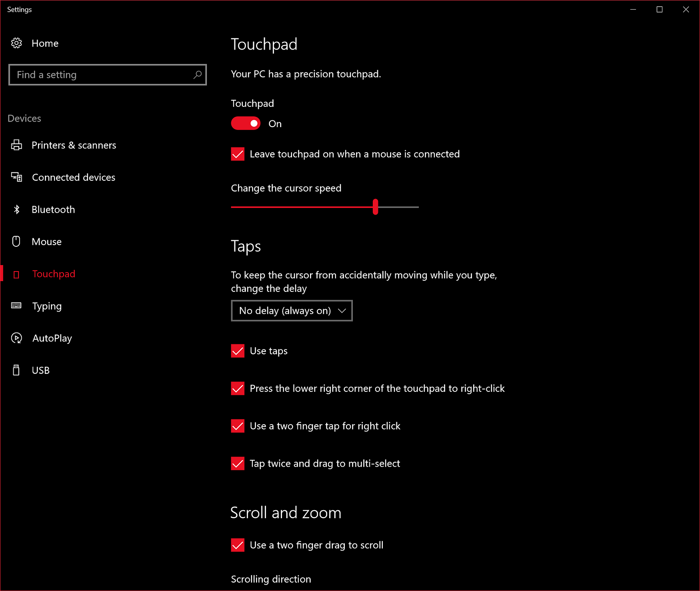Viewport: 700px width, 591px height.
Task: Turn off the Touchpad toggle switch
Action: pyautogui.click(x=246, y=124)
